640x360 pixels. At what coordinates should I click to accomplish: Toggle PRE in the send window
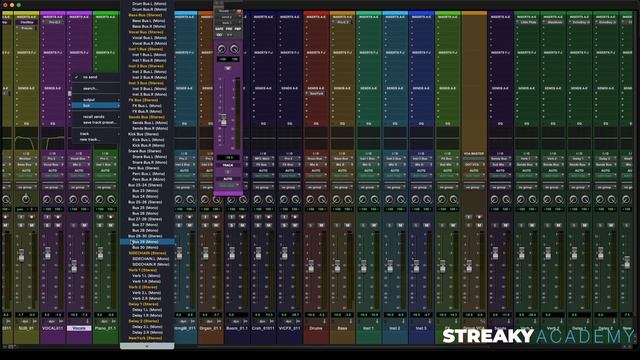pos(229,29)
